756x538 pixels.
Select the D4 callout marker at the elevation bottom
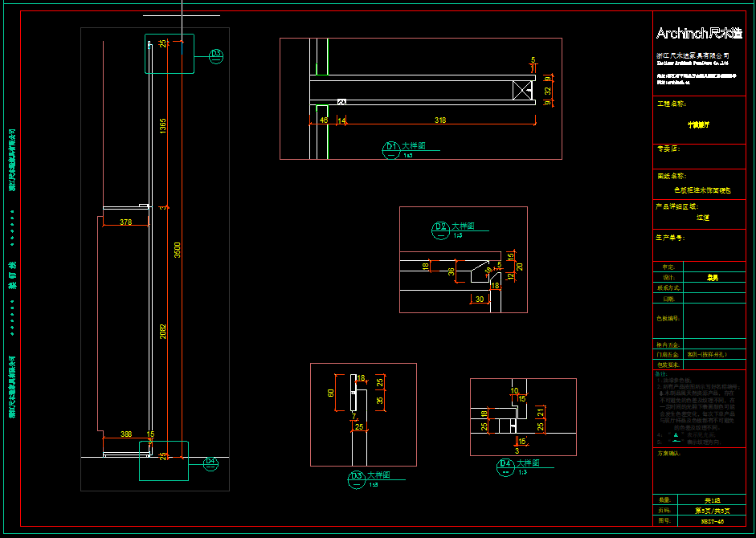click(210, 462)
